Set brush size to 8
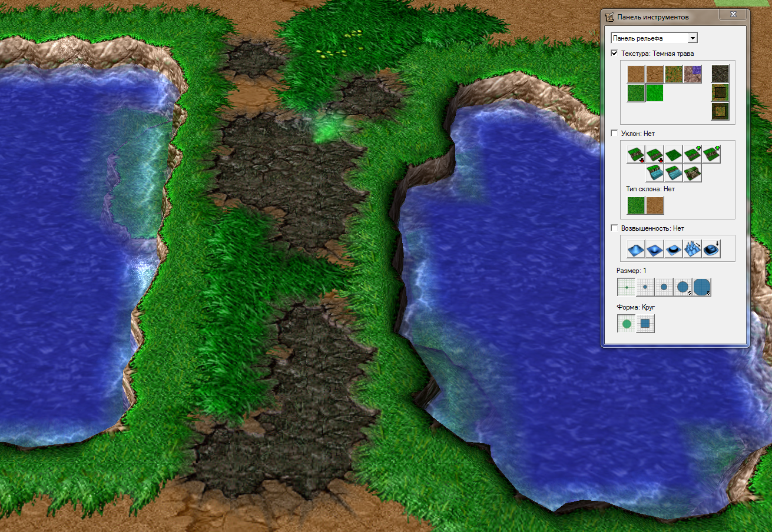Screen dimensions: 772x532 (702, 287)
